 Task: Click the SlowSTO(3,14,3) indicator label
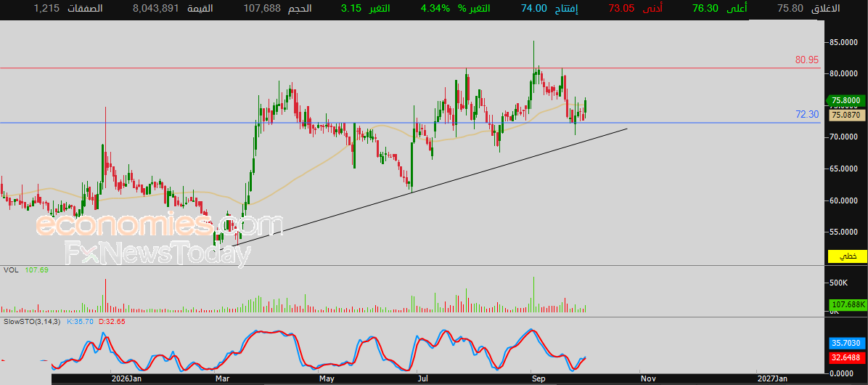click(32, 321)
